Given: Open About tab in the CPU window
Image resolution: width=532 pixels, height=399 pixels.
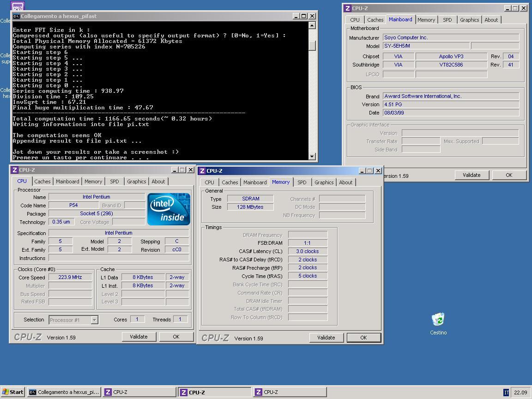Looking at the screenshot, I should click(158, 181).
